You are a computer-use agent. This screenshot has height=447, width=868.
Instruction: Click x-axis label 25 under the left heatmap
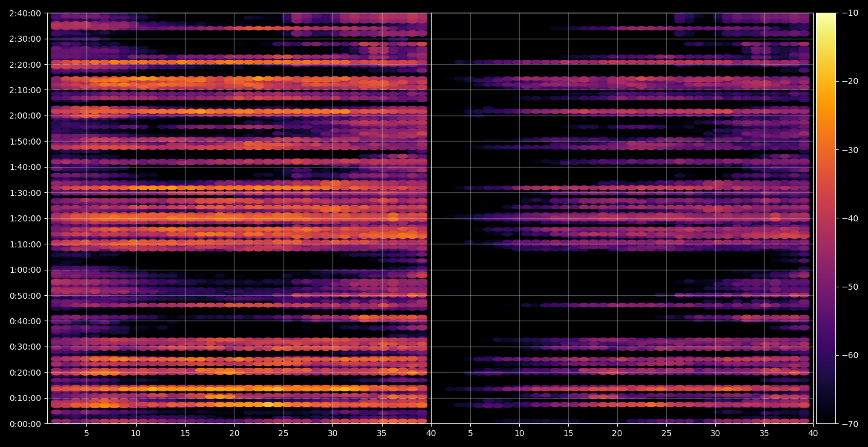click(283, 433)
